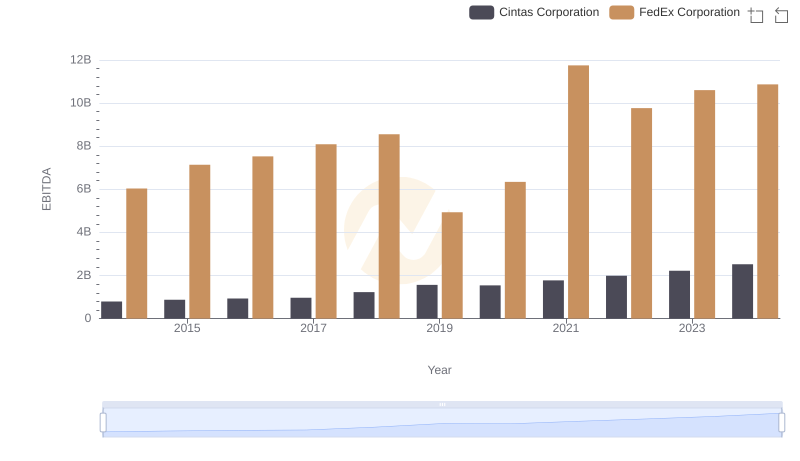The height and width of the screenshot is (461, 800).
Task: Click the top grip bar of data zoom slider
Action: point(442,404)
